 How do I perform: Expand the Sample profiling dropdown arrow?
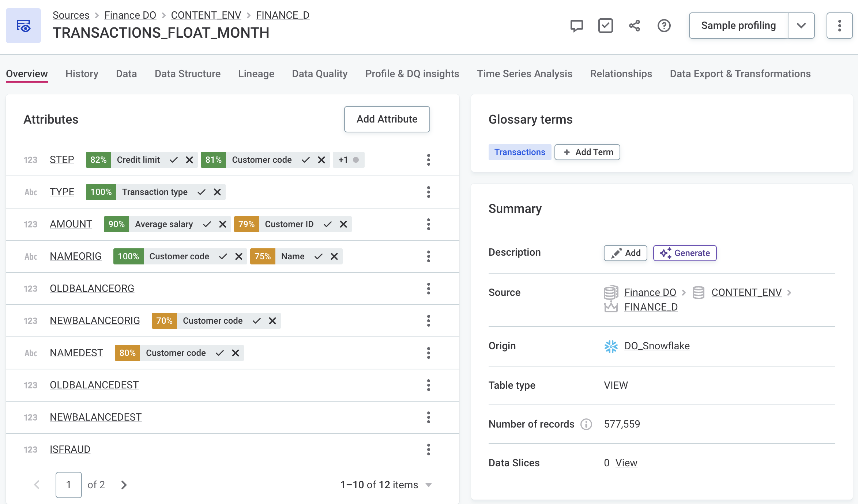tap(801, 26)
